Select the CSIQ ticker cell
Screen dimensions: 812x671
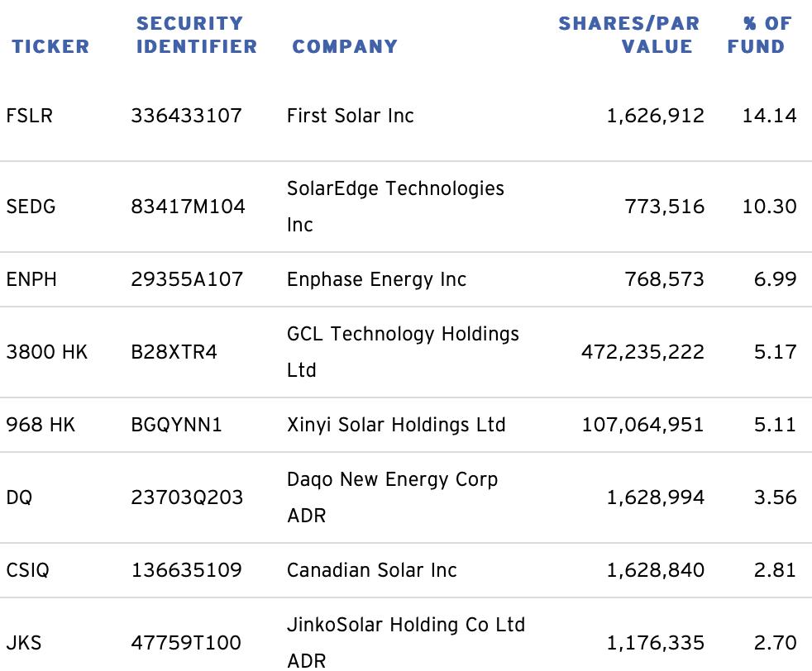(x=28, y=570)
